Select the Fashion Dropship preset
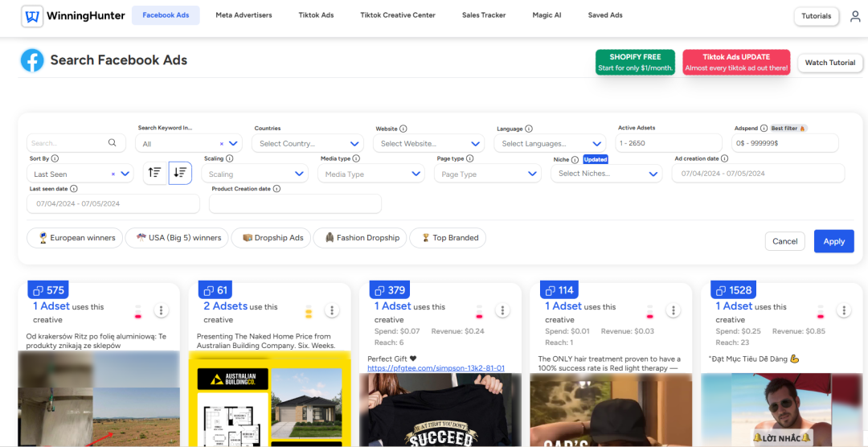The width and height of the screenshot is (868, 447). tap(360, 238)
